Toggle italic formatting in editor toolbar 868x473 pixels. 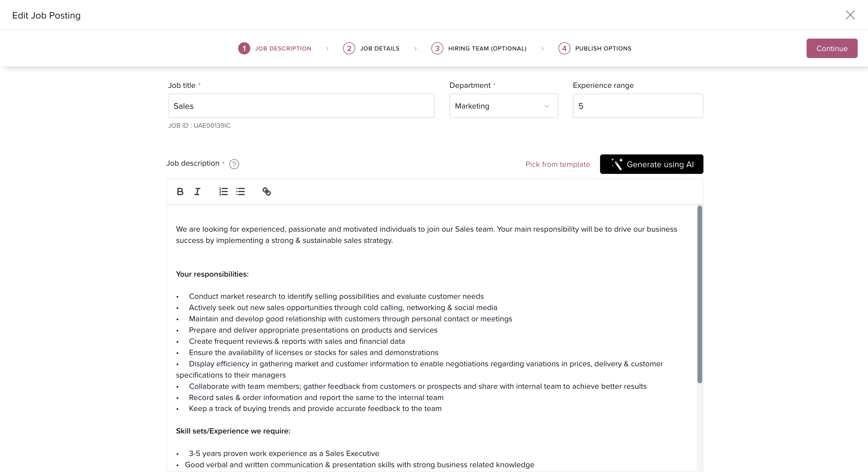coord(197,192)
